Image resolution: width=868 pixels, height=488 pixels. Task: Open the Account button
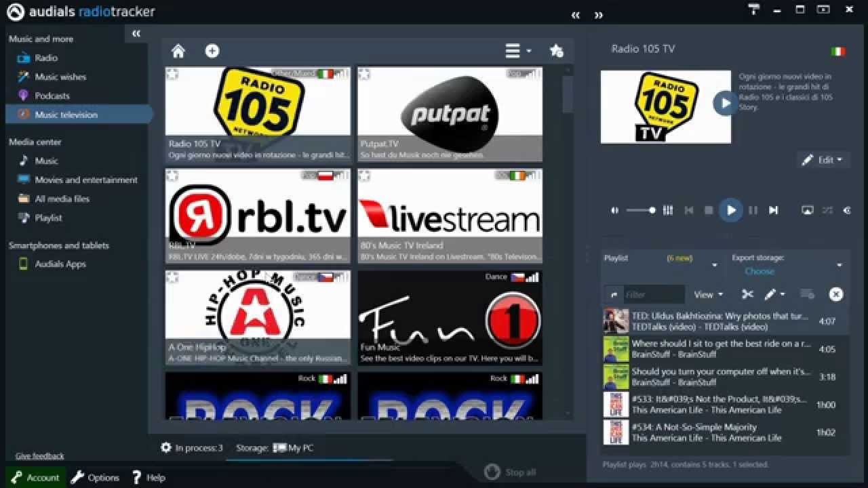[x=35, y=477]
